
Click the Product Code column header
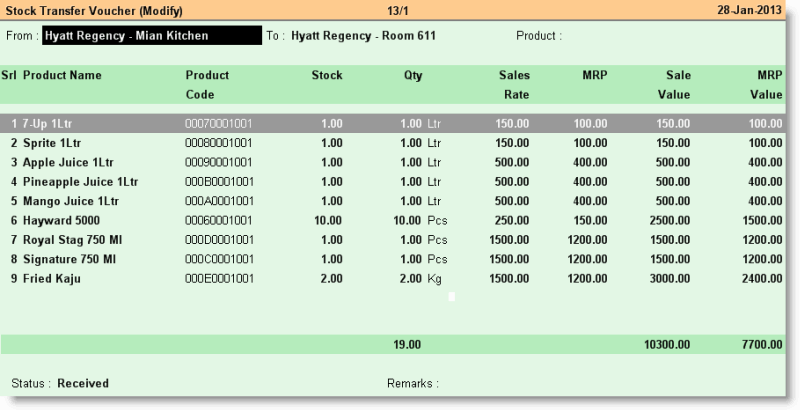tap(207, 85)
